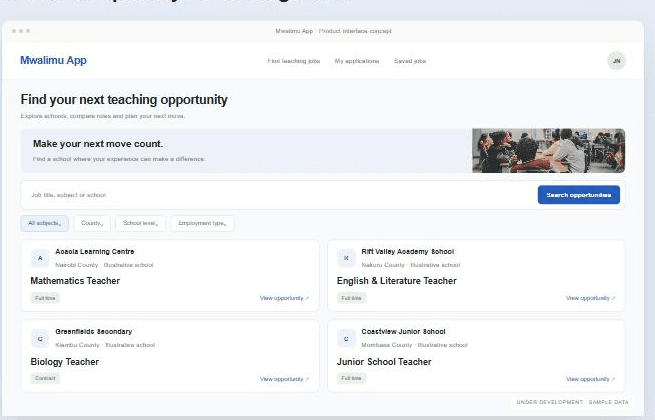The width and height of the screenshot is (655, 420).
Task: View opportunity for Junior School Teacher
Action: (x=590, y=379)
